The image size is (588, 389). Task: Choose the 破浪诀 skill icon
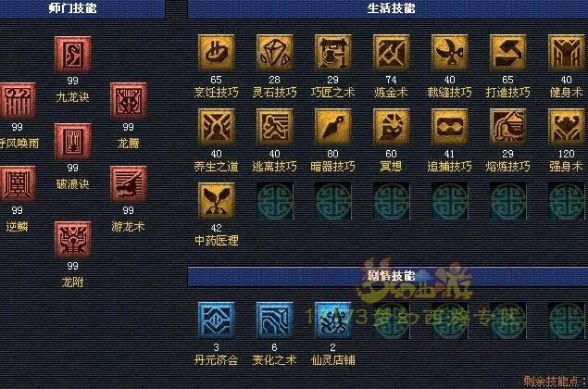point(73,142)
